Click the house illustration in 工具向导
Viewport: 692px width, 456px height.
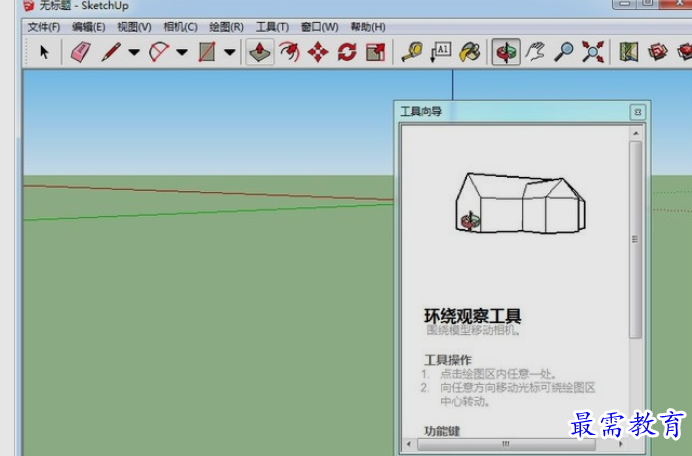[x=520, y=203]
